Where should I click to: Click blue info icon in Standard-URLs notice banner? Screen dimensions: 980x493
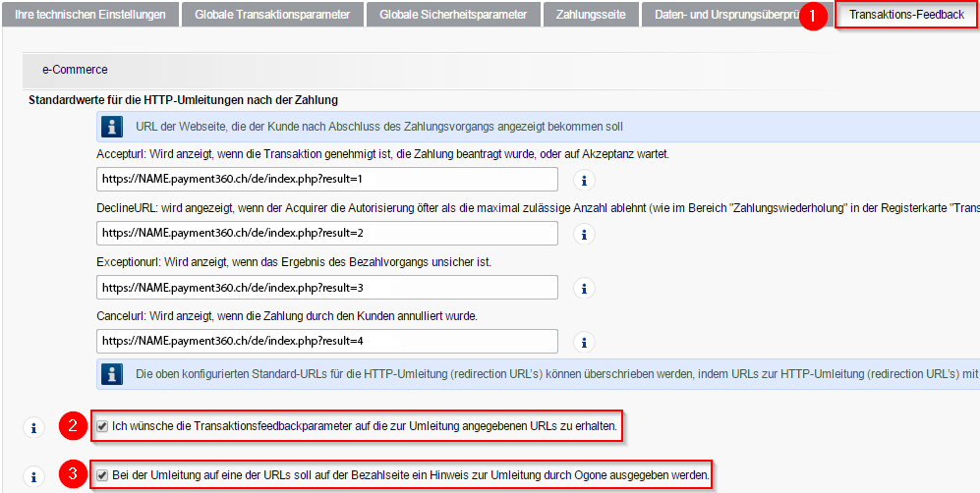(x=114, y=374)
